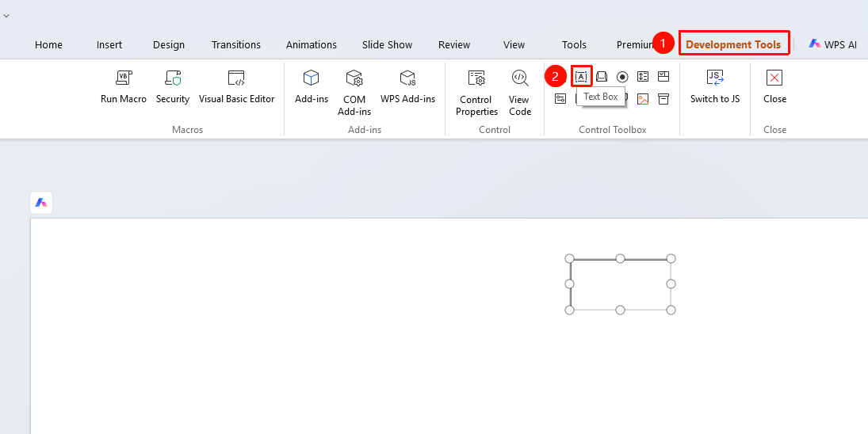Go to the Slide Show tab
868x434 pixels.
387,45
